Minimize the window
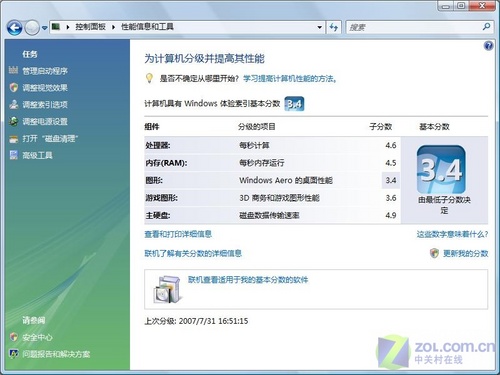 point(446,6)
